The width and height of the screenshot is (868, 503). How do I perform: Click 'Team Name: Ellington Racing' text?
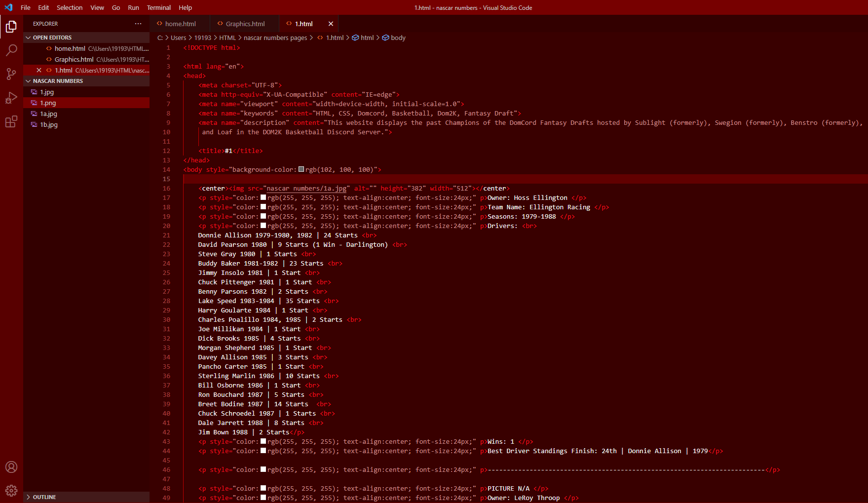click(x=539, y=207)
